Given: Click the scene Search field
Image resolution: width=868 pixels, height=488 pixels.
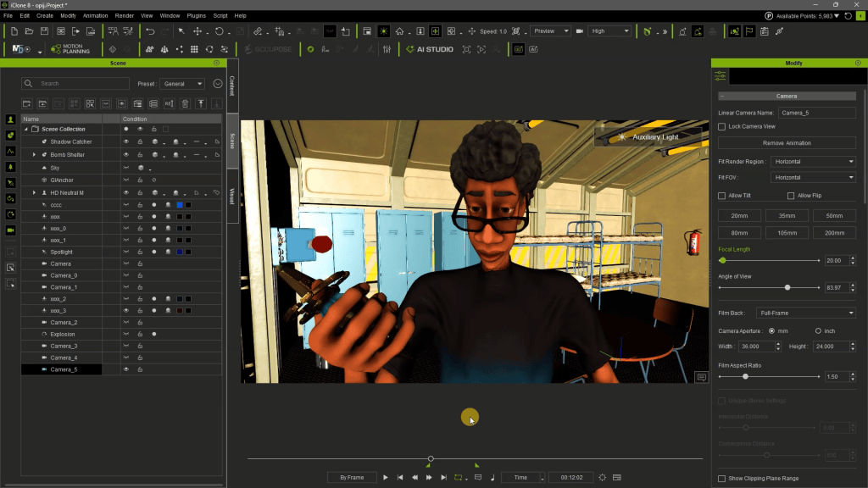Looking at the screenshot, I should (75, 84).
